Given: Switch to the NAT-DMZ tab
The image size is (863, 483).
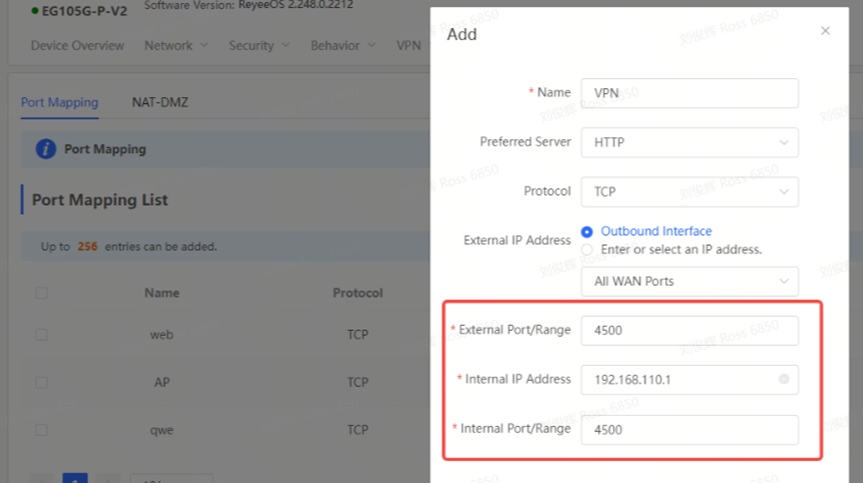Looking at the screenshot, I should 160,102.
